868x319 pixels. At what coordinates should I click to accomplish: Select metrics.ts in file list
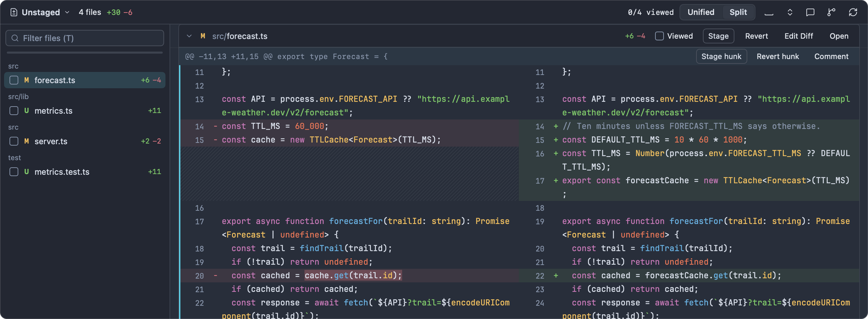point(85,111)
